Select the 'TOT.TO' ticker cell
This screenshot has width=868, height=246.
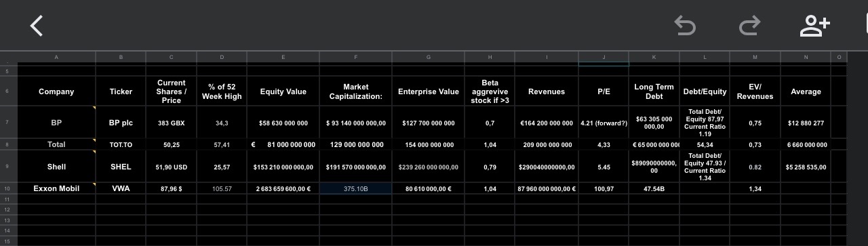(121, 144)
